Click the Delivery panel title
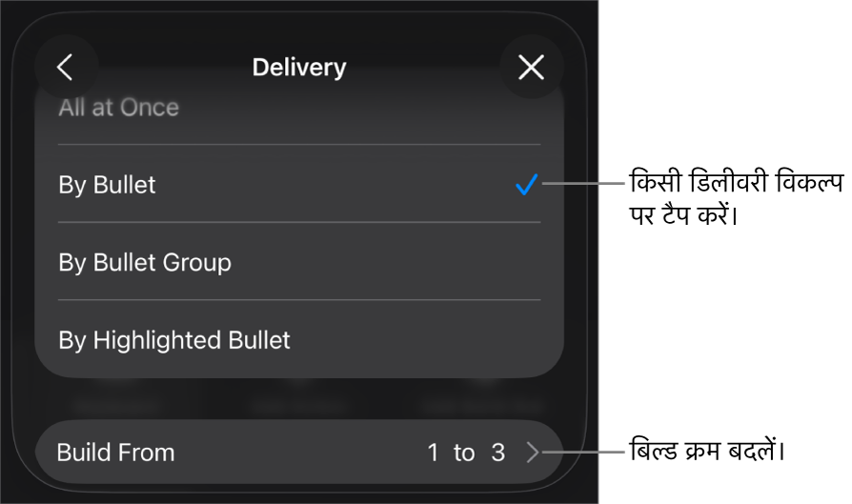The image size is (852, 504). [299, 68]
